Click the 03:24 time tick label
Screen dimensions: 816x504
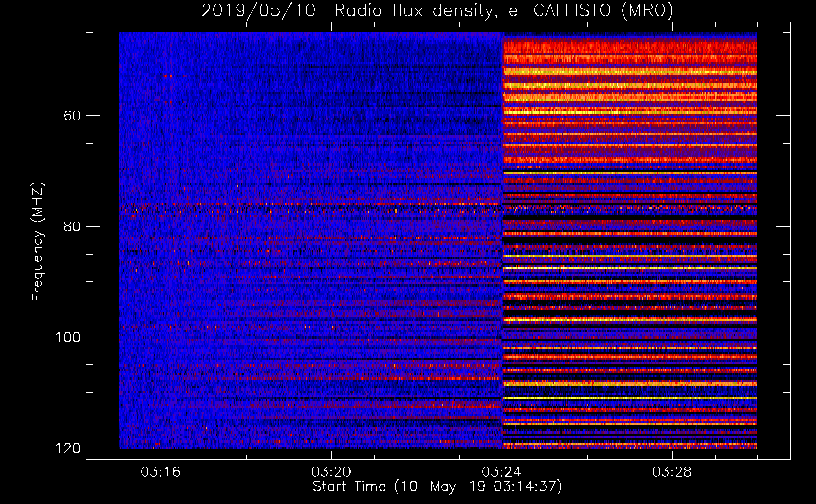502,472
